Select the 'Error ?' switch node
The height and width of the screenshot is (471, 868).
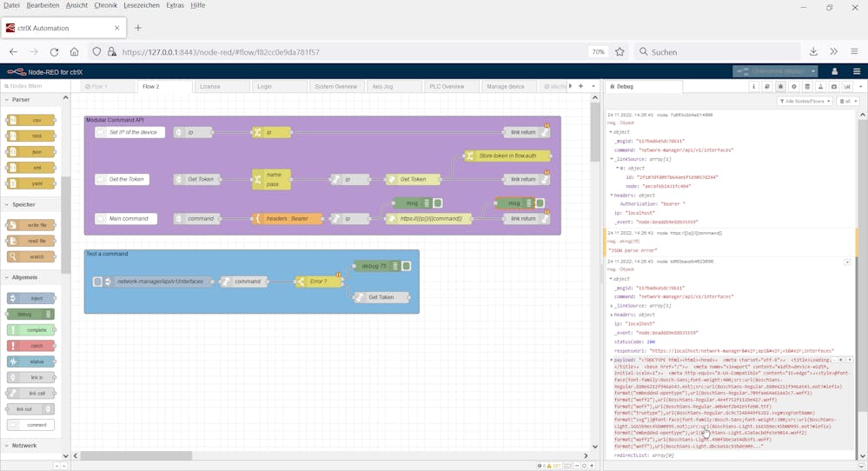tap(318, 282)
